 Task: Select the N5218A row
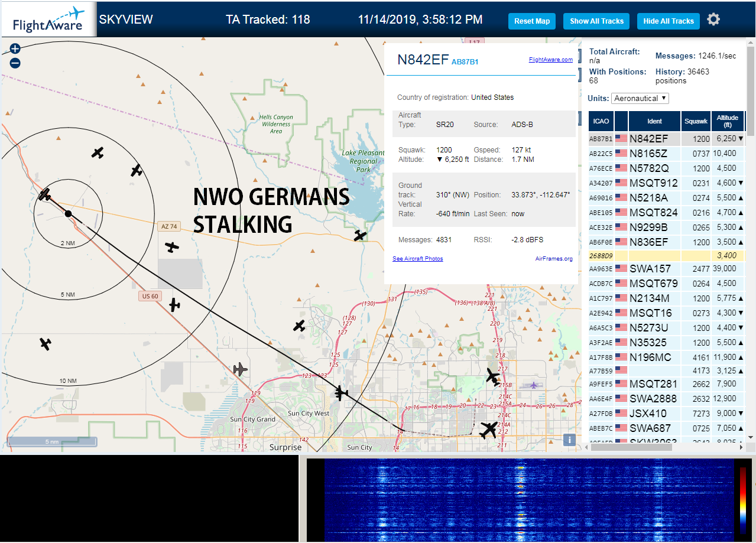[666, 197]
